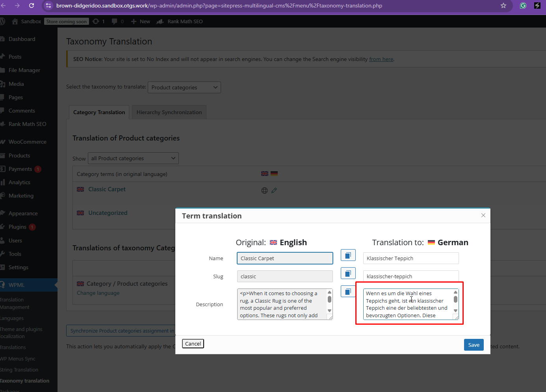The height and width of the screenshot is (392, 546).
Task: Click scroll-down arrow in German description box
Action: coord(455,311)
